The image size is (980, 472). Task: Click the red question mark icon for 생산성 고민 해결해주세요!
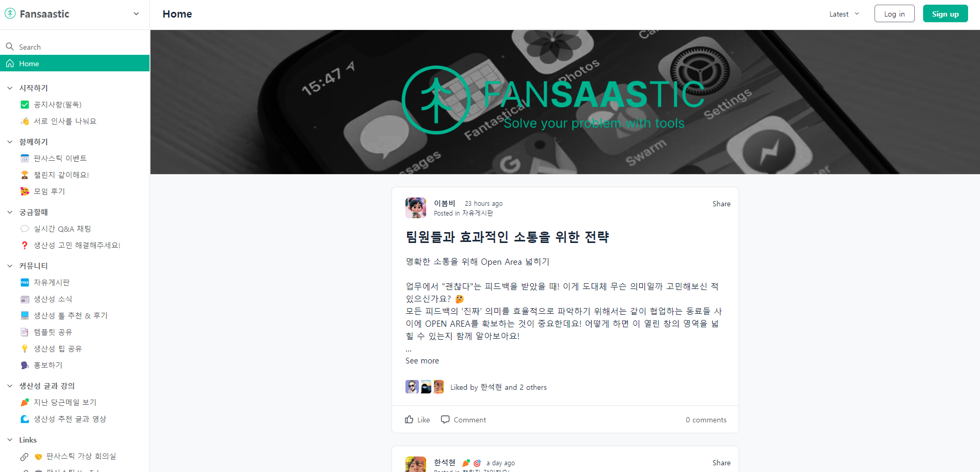[24, 245]
